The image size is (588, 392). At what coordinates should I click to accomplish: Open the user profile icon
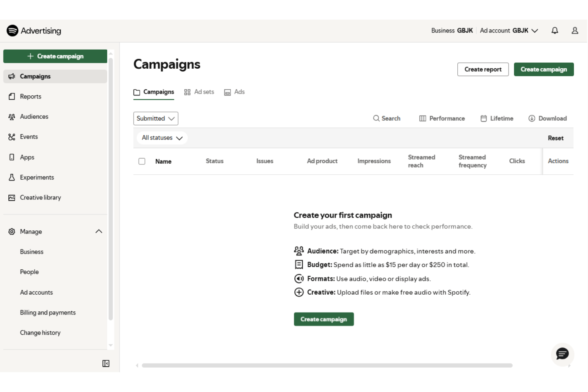click(574, 31)
